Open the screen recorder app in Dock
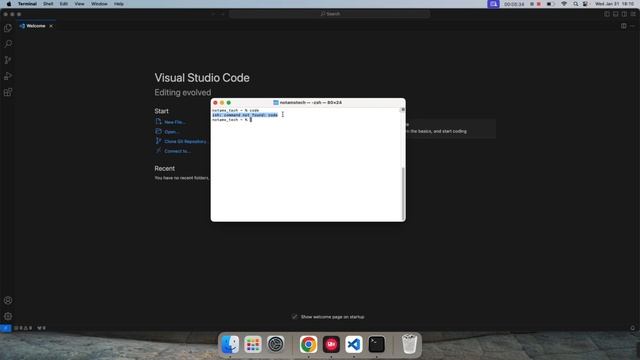 (331, 344)
